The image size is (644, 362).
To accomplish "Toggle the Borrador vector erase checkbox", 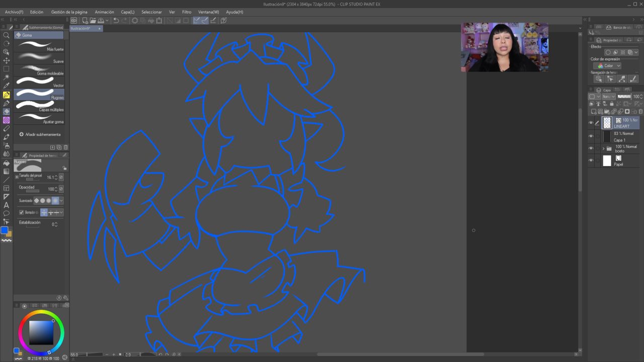I will click(x=22, y=212).
